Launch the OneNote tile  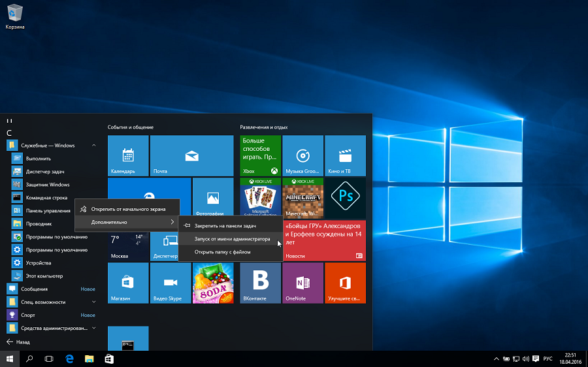click(x=302, y=283)
